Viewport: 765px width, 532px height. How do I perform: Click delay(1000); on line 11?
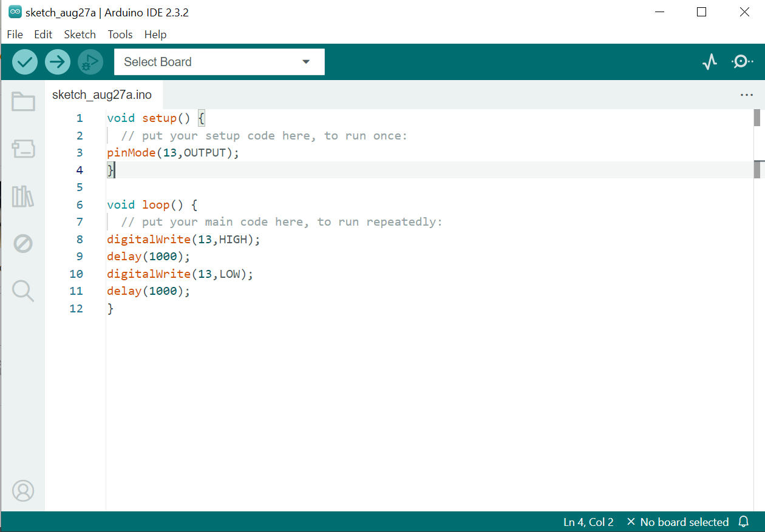pyautogui.click(x=149, y=291)
